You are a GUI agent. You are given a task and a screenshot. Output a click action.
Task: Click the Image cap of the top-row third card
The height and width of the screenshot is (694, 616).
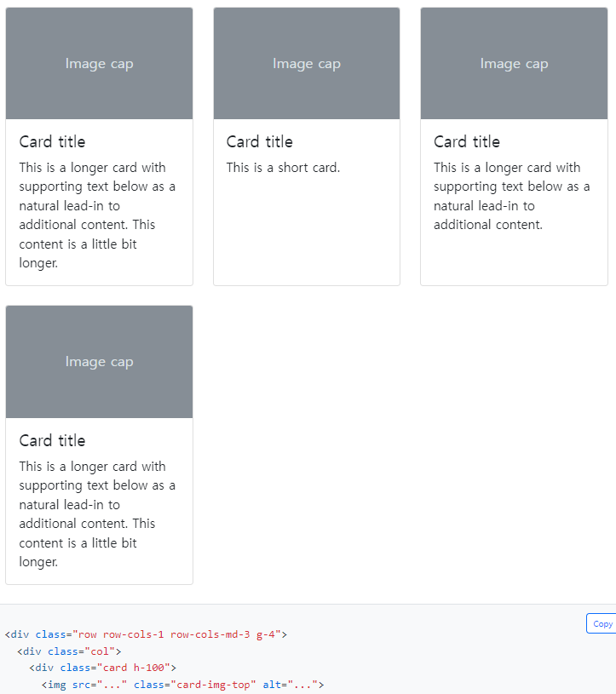514,63
